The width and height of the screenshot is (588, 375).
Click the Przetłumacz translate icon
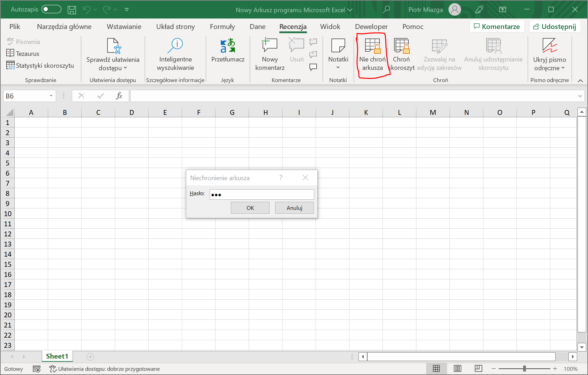point(228,46)
